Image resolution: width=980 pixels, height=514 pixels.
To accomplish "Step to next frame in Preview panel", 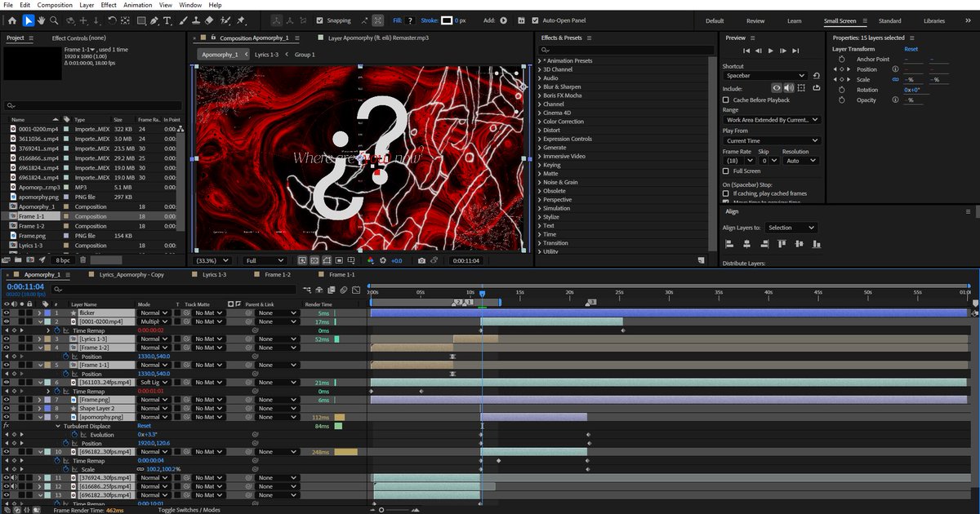I will (782, 51).
